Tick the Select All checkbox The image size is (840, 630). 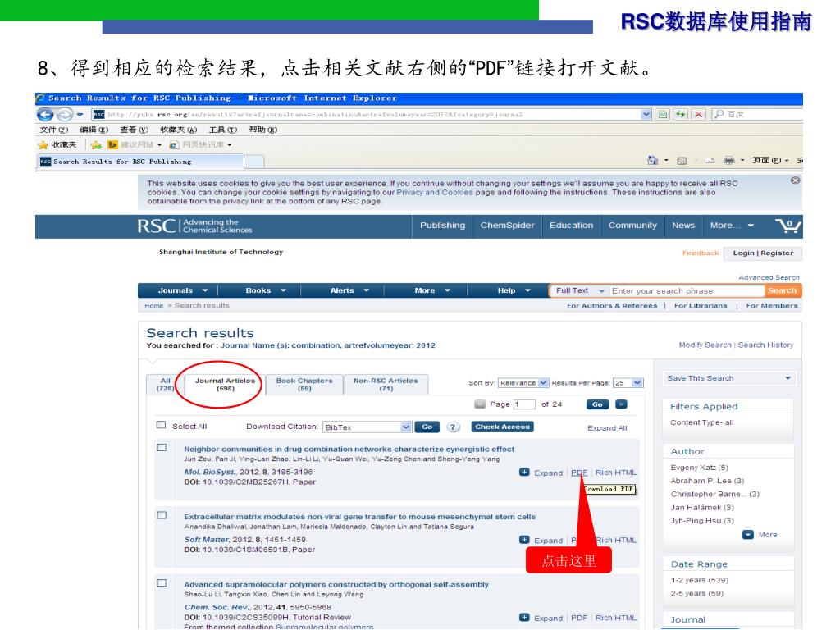point(161,425)
